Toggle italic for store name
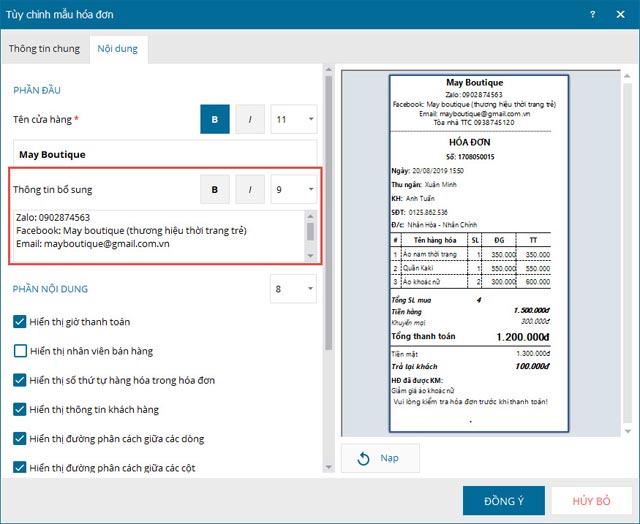This screenshot has height=524, width=640. point(250,120)
